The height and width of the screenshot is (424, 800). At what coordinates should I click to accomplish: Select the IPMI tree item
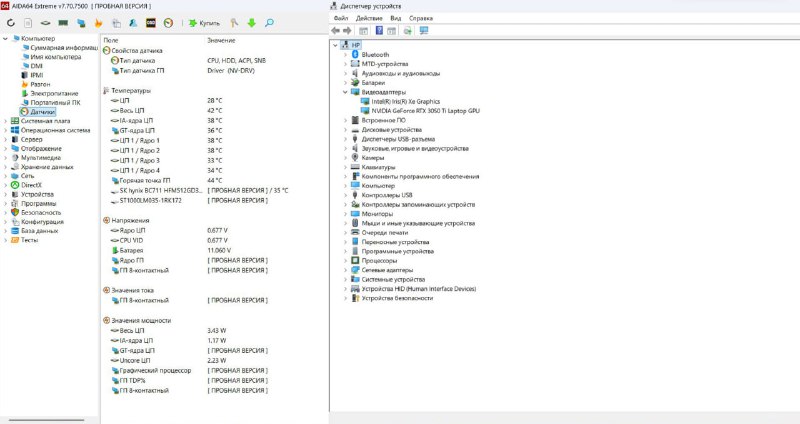37,75
